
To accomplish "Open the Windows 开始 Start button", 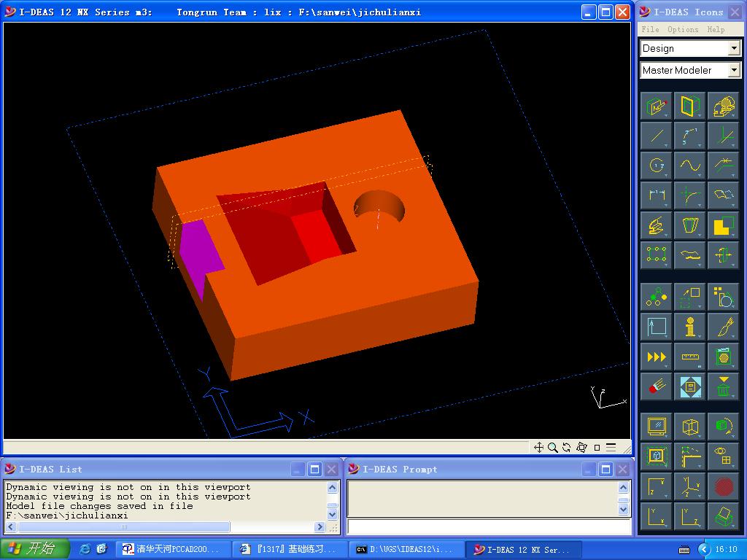I will [x=35, y=549].
